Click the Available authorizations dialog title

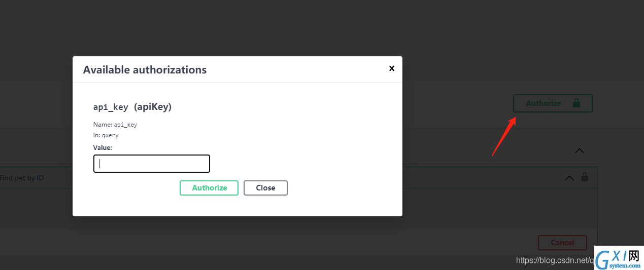[x=145, y=70]
